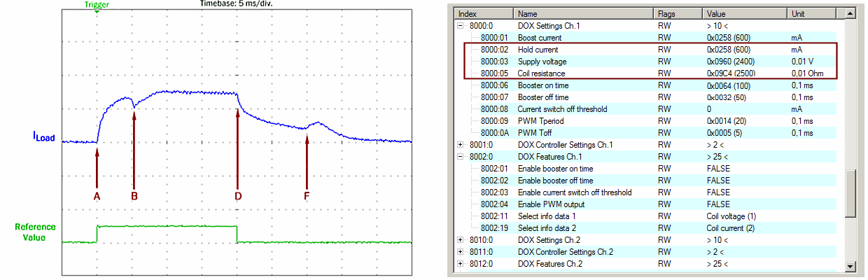This screenshot has height=280, width=868.
Task: Click the ILoad channel label
Action: pos(43,138)
